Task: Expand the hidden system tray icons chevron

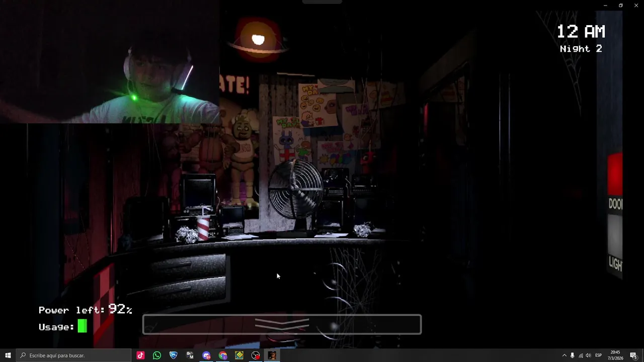Action: coord(564,355)
